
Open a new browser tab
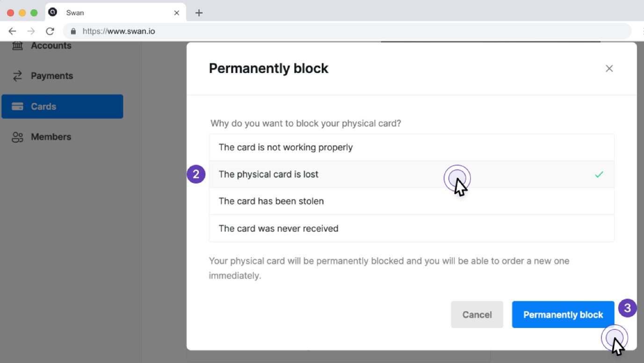199,13
